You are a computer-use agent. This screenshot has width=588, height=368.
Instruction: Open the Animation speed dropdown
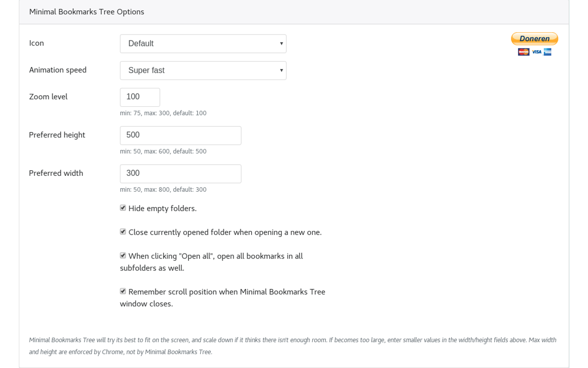pos(203,70)
